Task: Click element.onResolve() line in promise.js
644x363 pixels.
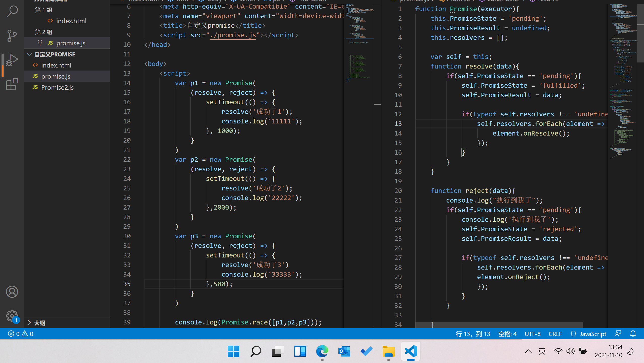Action: 531,133
